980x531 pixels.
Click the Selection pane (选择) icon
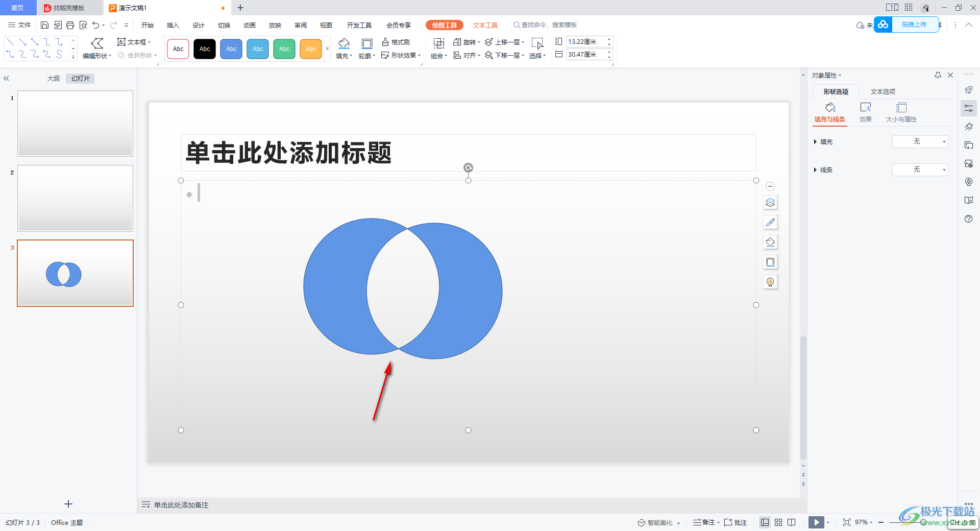click(537, 44)
